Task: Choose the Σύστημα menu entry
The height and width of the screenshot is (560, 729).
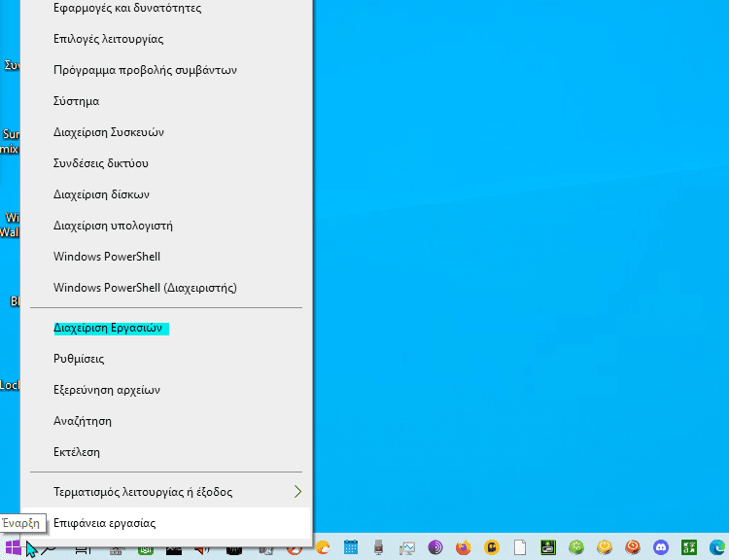Action: tap(166, 101)
